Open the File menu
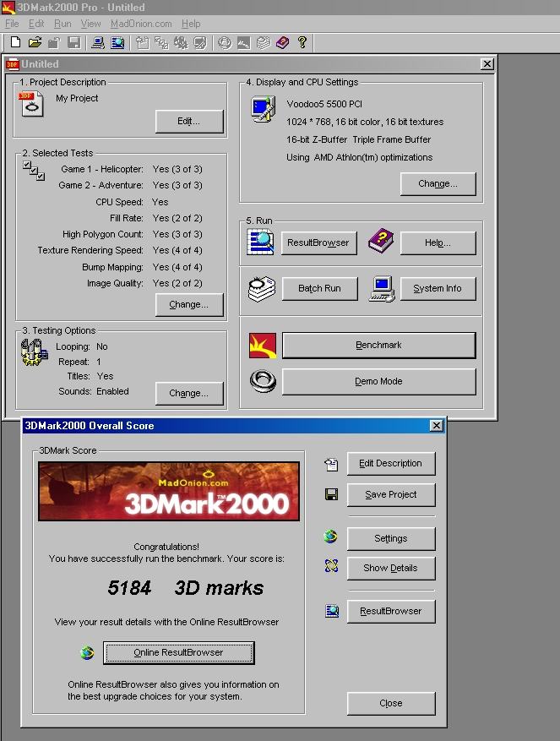The width and height of the screenshot is (560, 741). coord(12,24)
